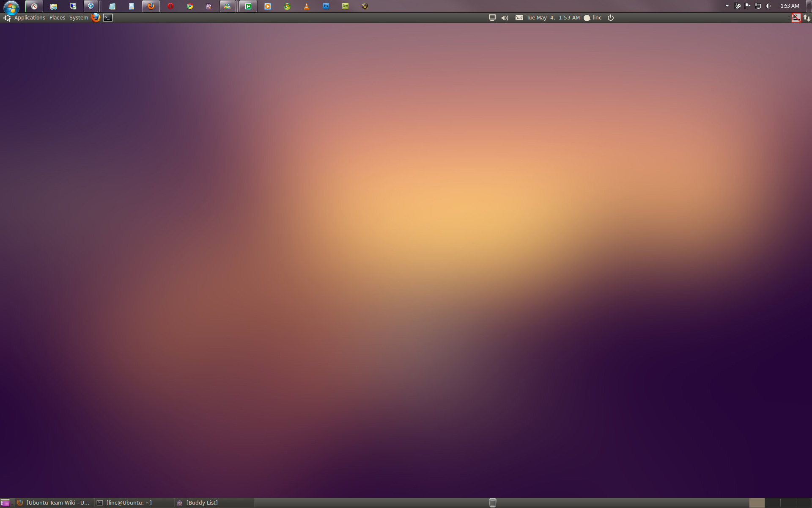Switch to Firefox in the Windows taskbar

click(151, 6)
